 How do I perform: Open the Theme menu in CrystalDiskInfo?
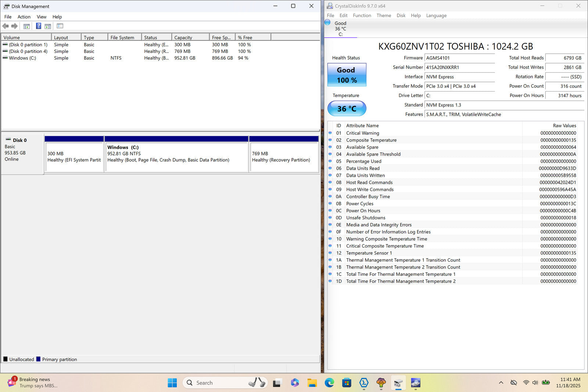pos(383,15)
